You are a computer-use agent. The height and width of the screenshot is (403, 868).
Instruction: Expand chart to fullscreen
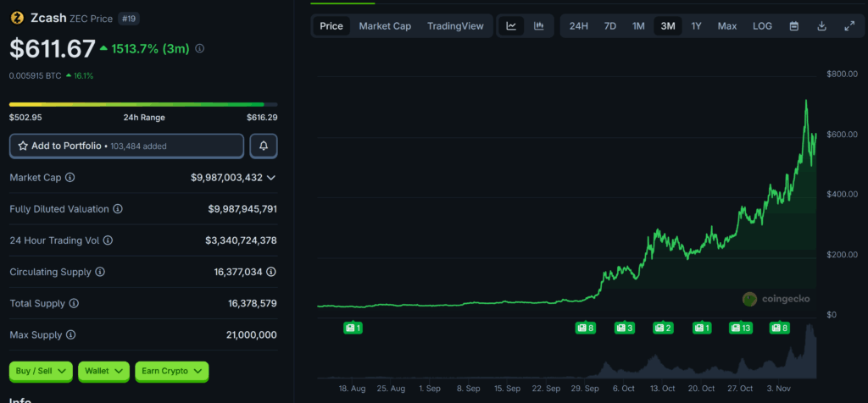click(x=849, y=26)
